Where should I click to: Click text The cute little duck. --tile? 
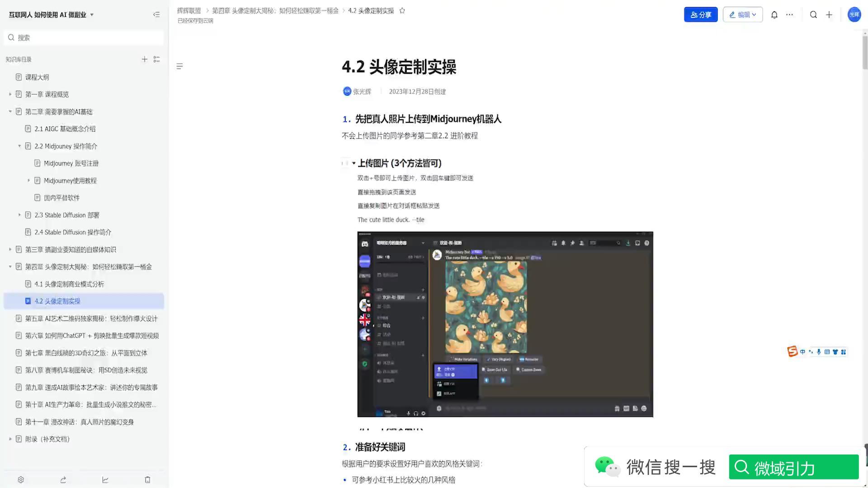point(391,220)
